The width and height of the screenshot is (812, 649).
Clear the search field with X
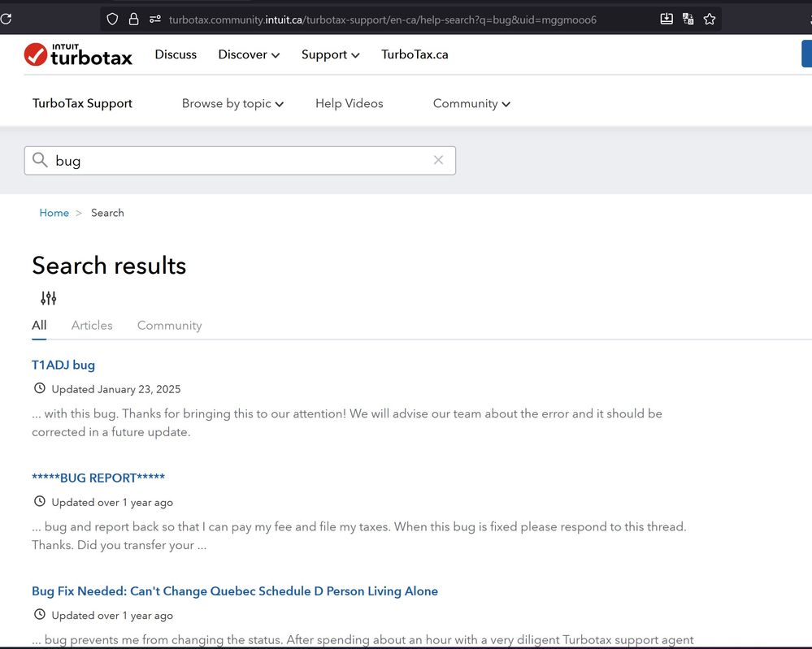click(438, 160)
